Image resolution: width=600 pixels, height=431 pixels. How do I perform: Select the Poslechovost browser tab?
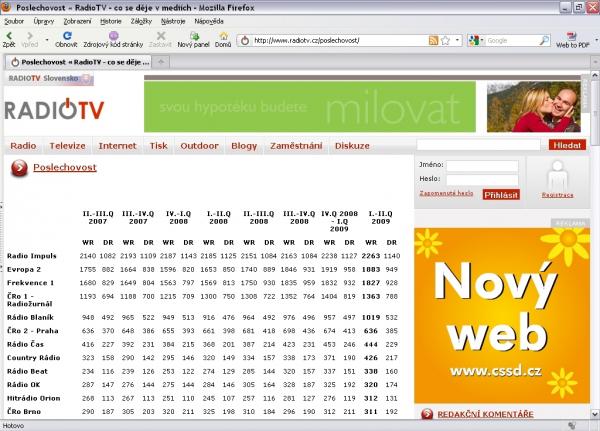[78, 62]
